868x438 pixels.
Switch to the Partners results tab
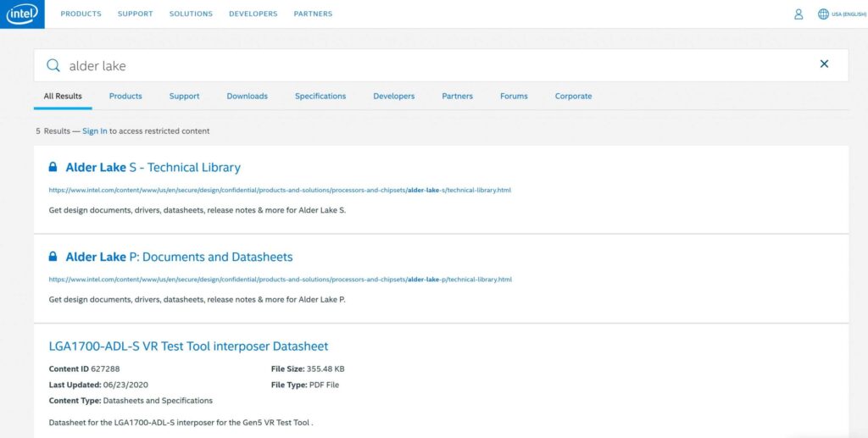click(457, 97)
